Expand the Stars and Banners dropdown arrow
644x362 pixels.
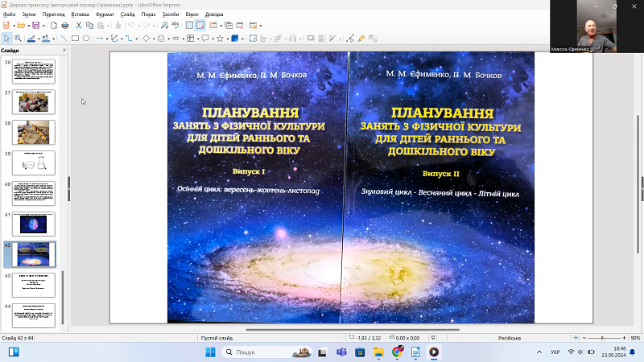coord(228,39)
